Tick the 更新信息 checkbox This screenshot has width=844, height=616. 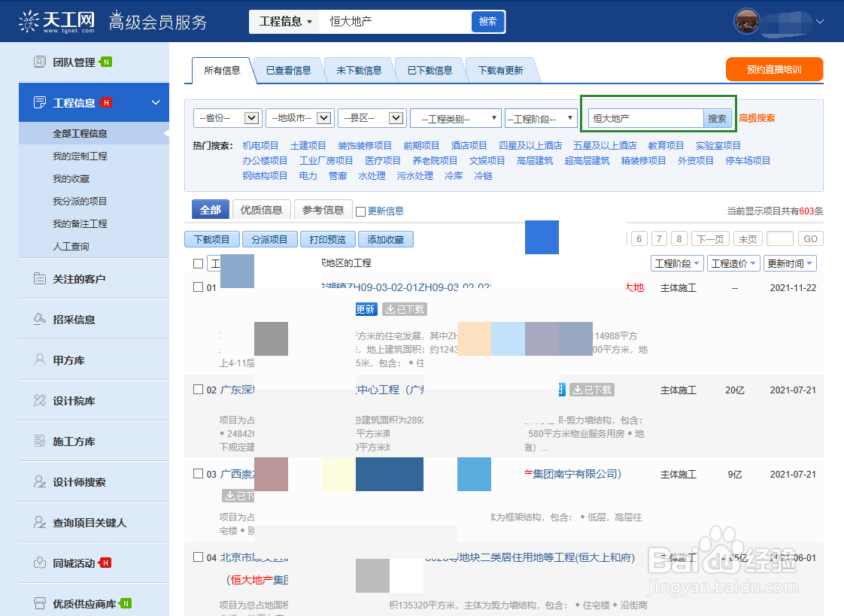pos(360,211)
